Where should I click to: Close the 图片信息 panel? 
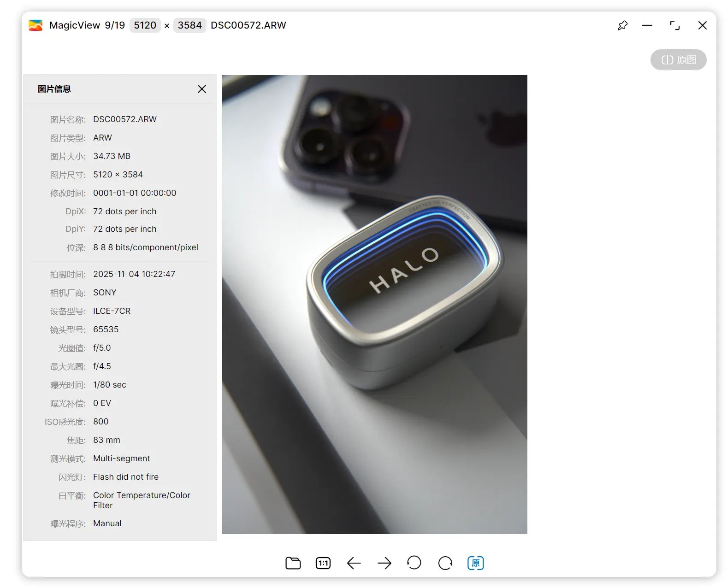[x=202, y=89]
